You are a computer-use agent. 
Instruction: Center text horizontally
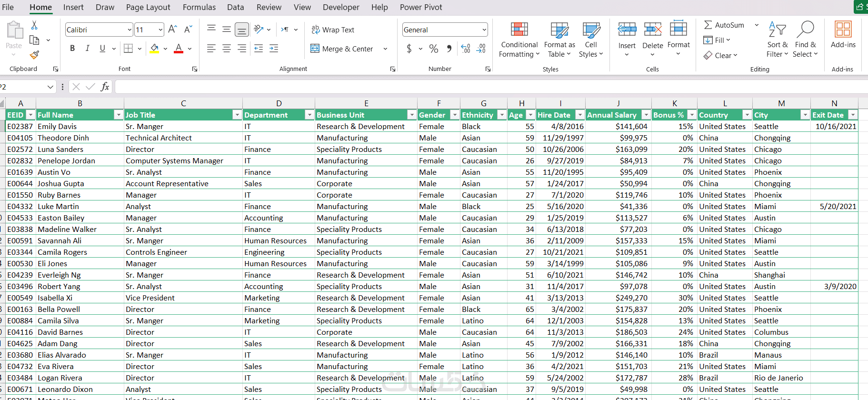(x=227, y=48)
